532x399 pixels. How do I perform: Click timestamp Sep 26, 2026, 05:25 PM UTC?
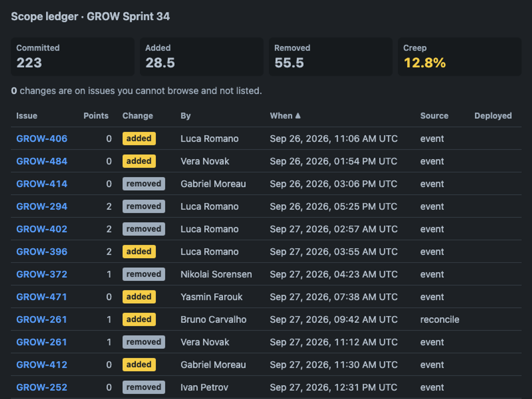click(x=334, y=207)
